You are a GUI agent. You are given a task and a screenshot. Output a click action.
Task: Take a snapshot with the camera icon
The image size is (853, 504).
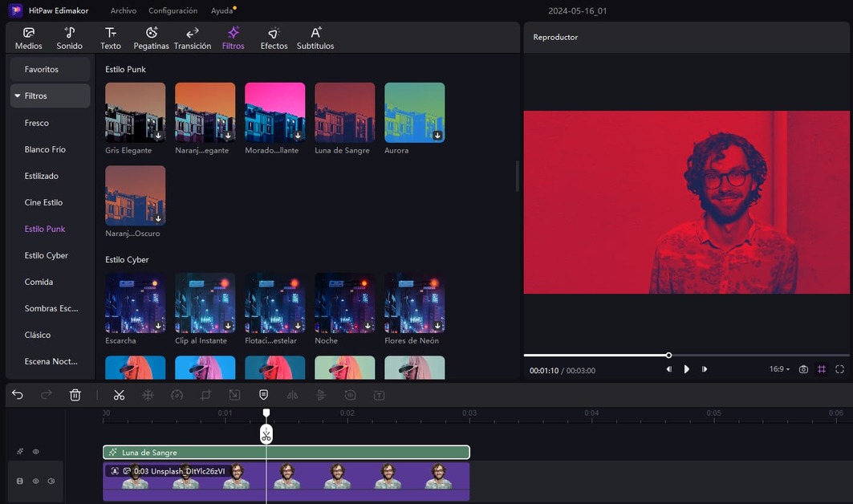(x=803, y=369)
